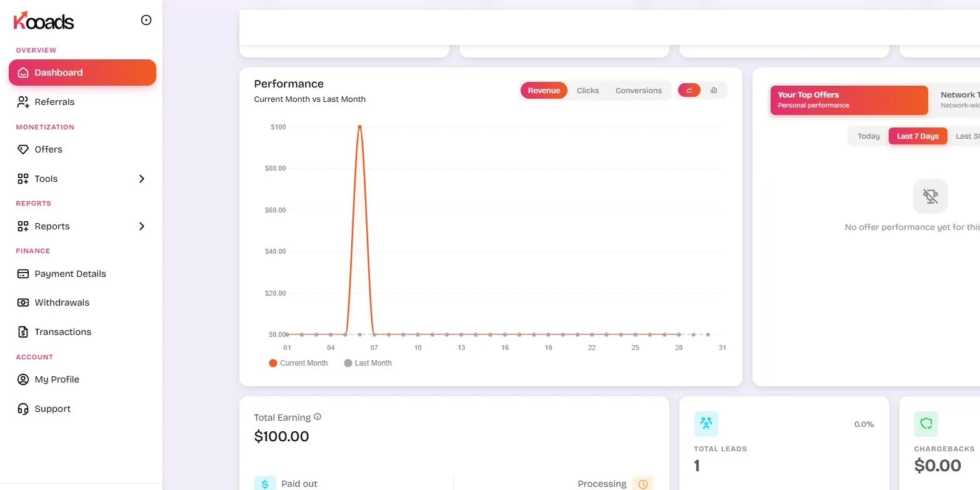The image size is (980, 490).
Task: Expand the Tools submenu chevron
Action: coord(142,179)
